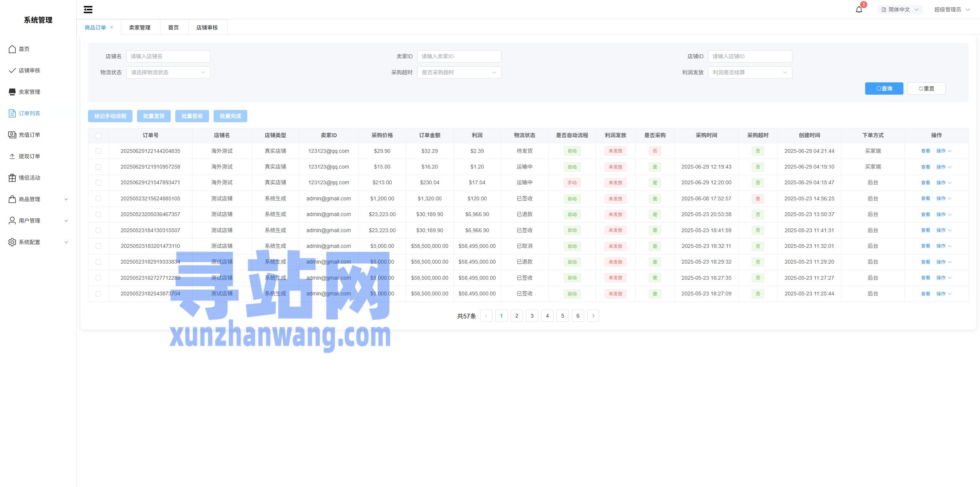Go to the next page arrow in pagination
Screen dimensions: 980x487
click(x=593, y=316)
